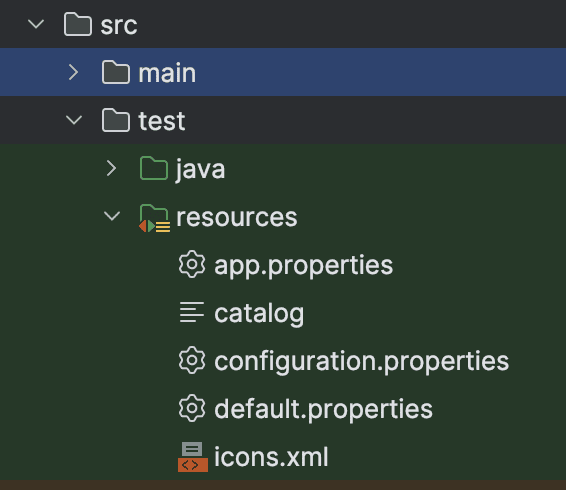Collapse the src folder chevron
This screenshot has height=490, width=566.
(36, 25)
